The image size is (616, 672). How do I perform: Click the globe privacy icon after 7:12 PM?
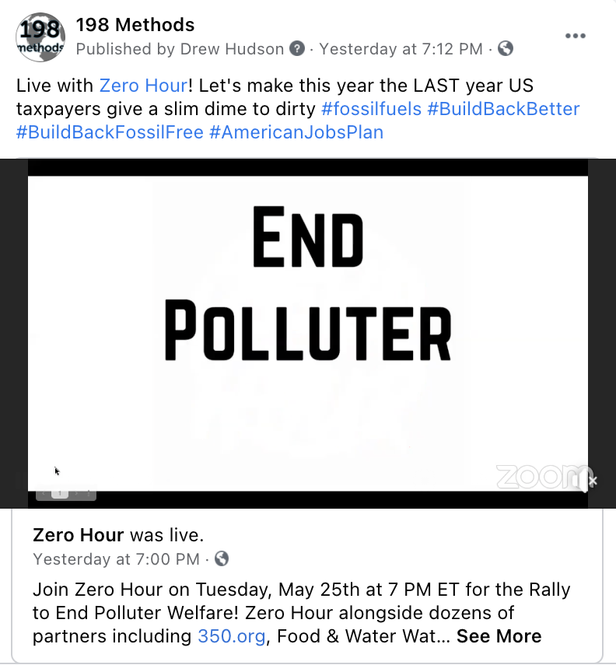(x=505, y=49)
